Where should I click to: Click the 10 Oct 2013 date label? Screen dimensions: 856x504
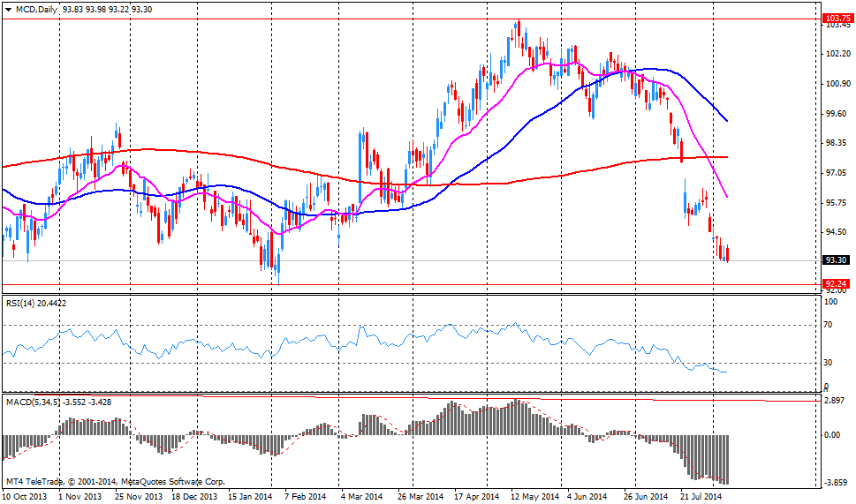coord(23,496)
